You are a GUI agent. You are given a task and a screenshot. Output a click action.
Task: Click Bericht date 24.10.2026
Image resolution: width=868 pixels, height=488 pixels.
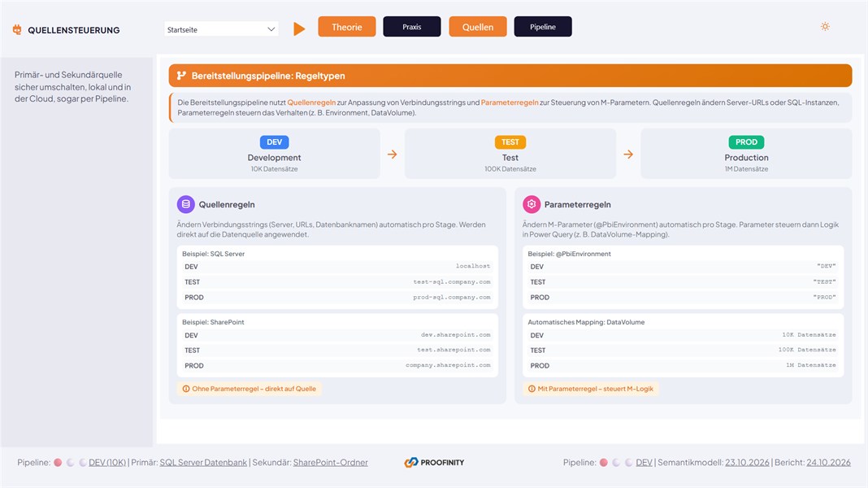point(828,463)
